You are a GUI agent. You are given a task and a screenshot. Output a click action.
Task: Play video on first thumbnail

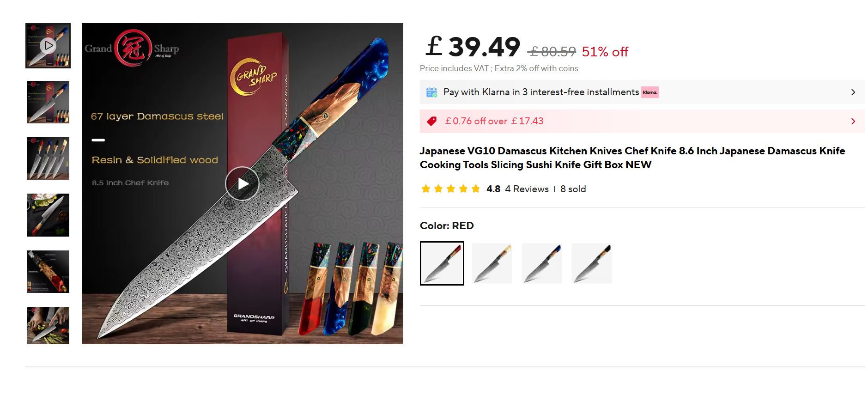pos(48,46)
